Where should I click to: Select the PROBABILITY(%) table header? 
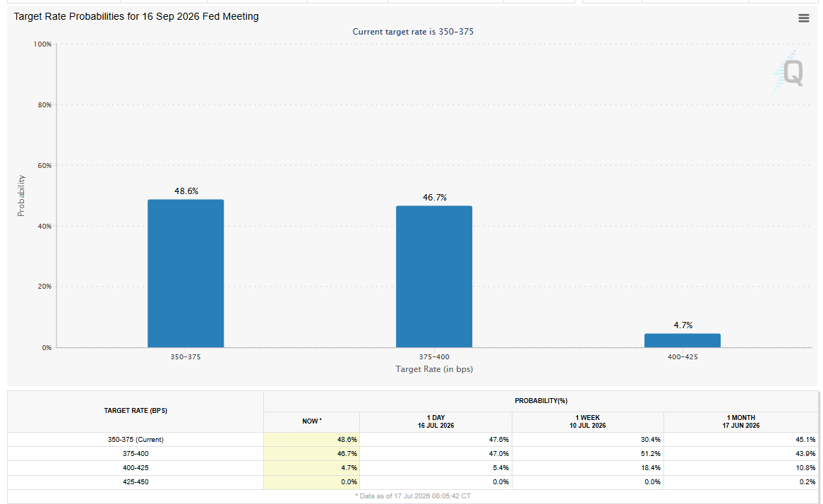(541, 401)
